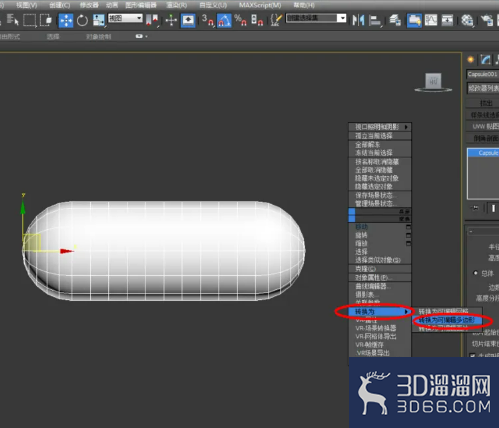Choose 孤立当前选择 in context menu
Viewport: 499px width, 428px height.
point(380,136)
